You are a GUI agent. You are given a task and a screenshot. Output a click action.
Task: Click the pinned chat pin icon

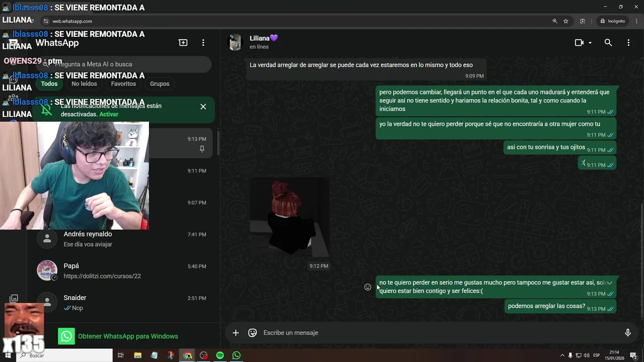coord(202,149)
